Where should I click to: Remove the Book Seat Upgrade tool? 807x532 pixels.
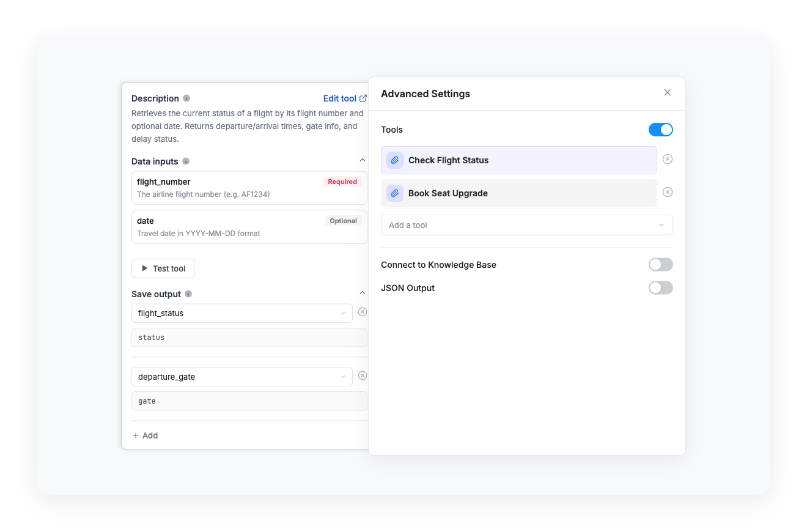click(x=668, y=192)
